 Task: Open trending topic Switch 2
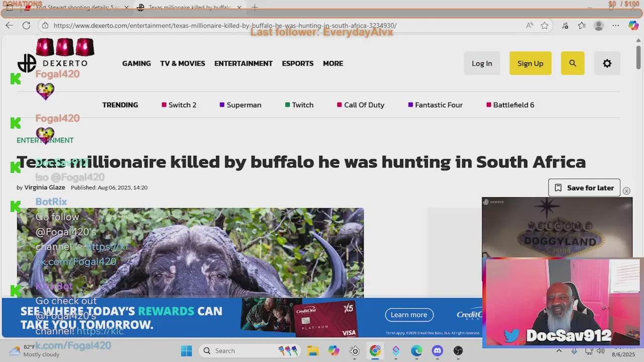[x=179, y=105]
